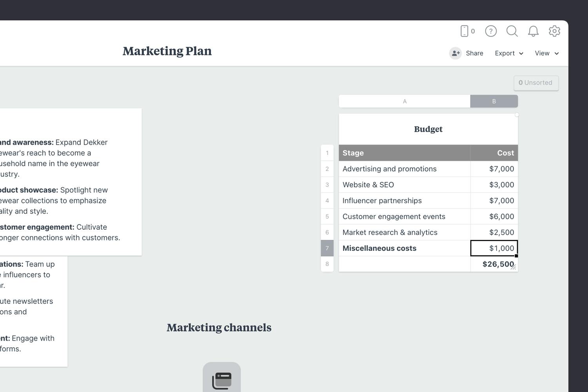Click the Advertising and promotions cost cell
Screen dimensions: 588x392
point(494,169)
